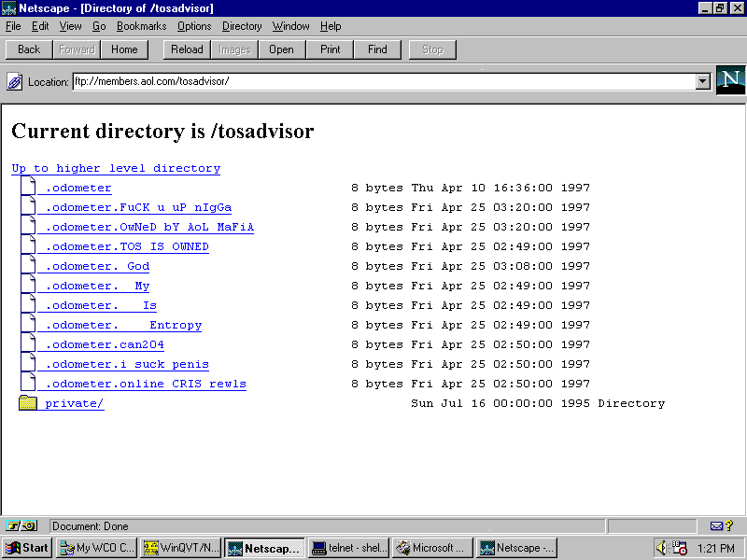
Task: Click the file icon beside '.odometer. My'
Action: pyautogui.click(x=28, y=284)
